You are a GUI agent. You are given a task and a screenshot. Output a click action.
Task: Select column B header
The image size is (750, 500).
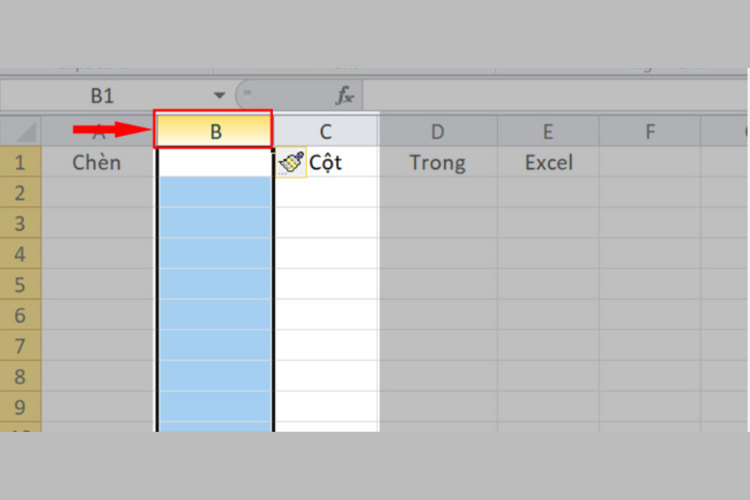213,130
